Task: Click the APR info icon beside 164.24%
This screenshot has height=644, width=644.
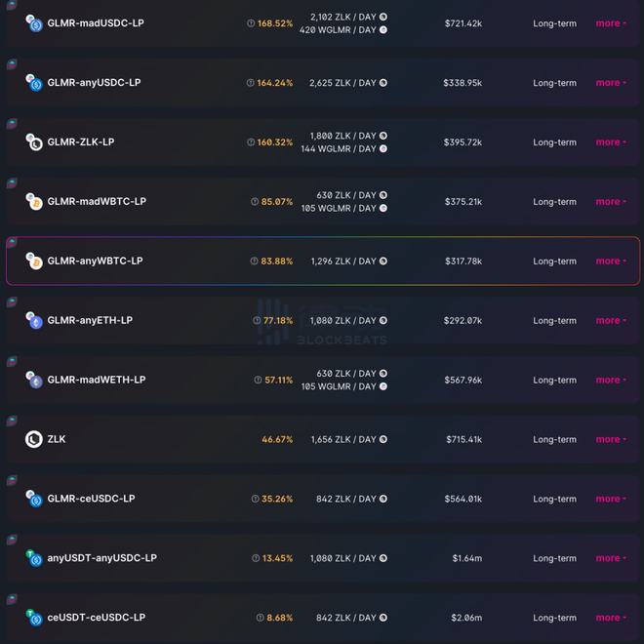Action: 250,83
